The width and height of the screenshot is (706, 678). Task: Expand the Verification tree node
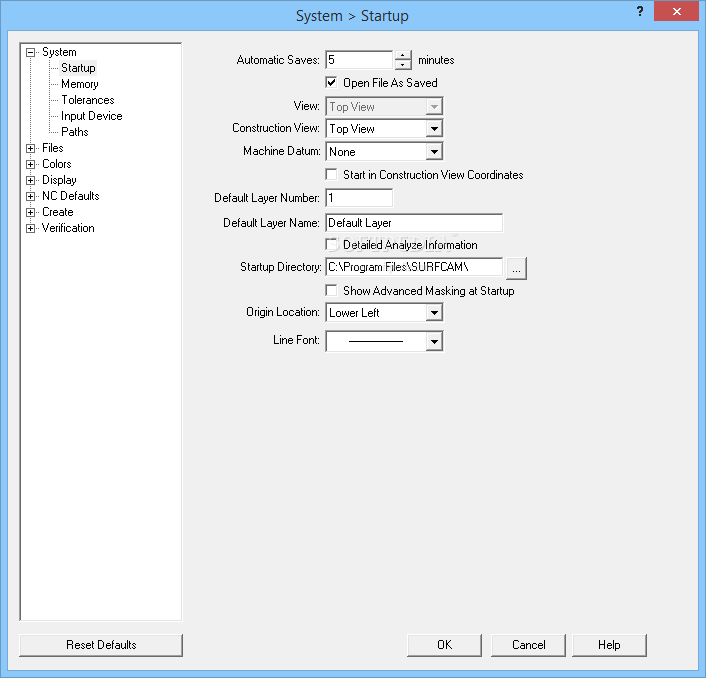coord(31,228)
